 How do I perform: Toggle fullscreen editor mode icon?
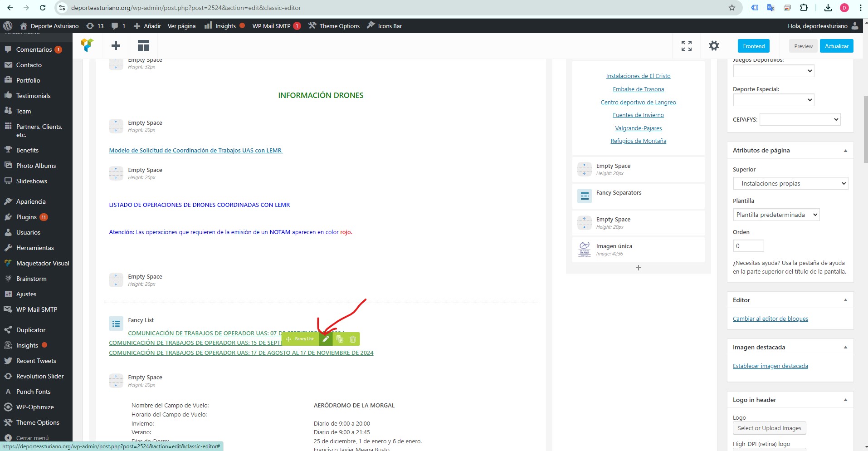(x=686, y=46)
